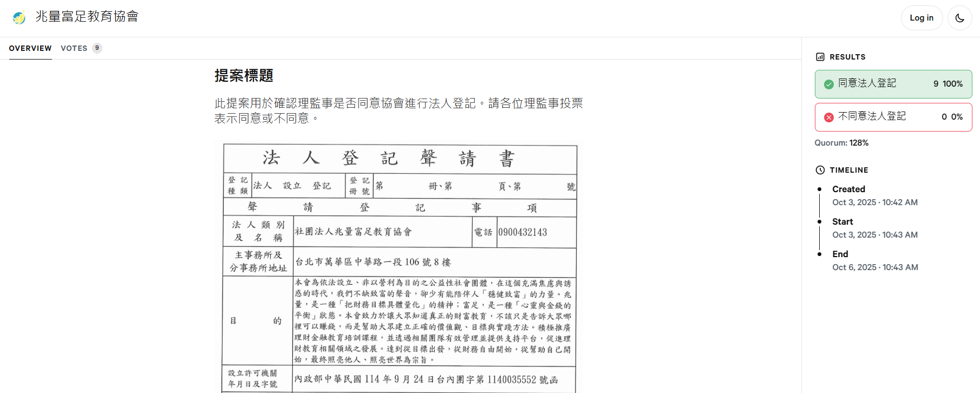This screenshot has width=980, height=393.
Task: Click the 同意法人登記 result label
Action: 867,83
